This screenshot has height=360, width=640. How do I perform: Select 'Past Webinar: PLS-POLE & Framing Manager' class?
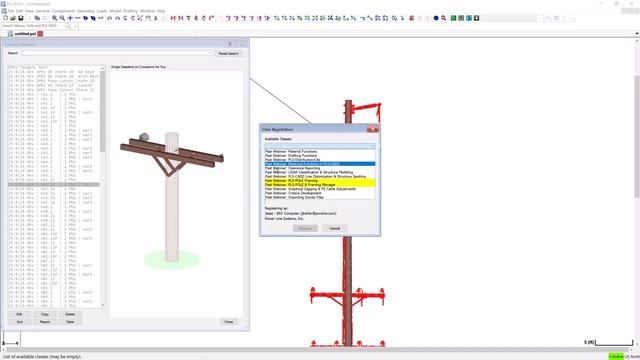(320, 184)
